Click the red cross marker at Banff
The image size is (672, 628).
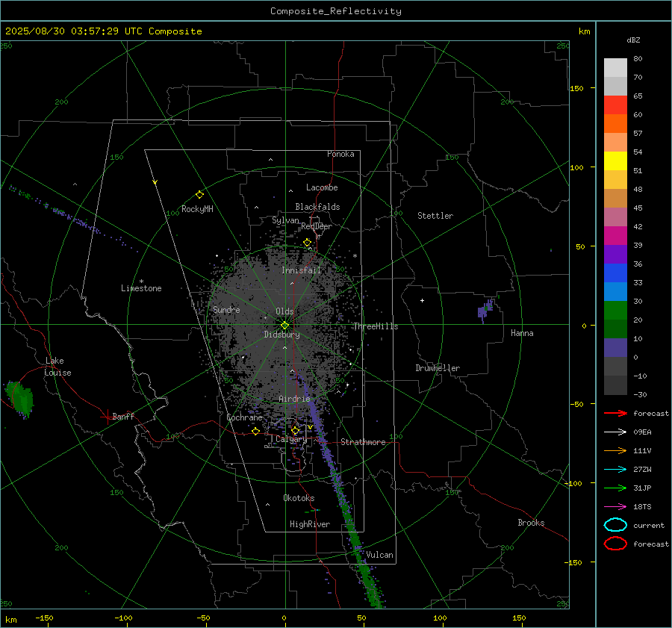(107, 417)
